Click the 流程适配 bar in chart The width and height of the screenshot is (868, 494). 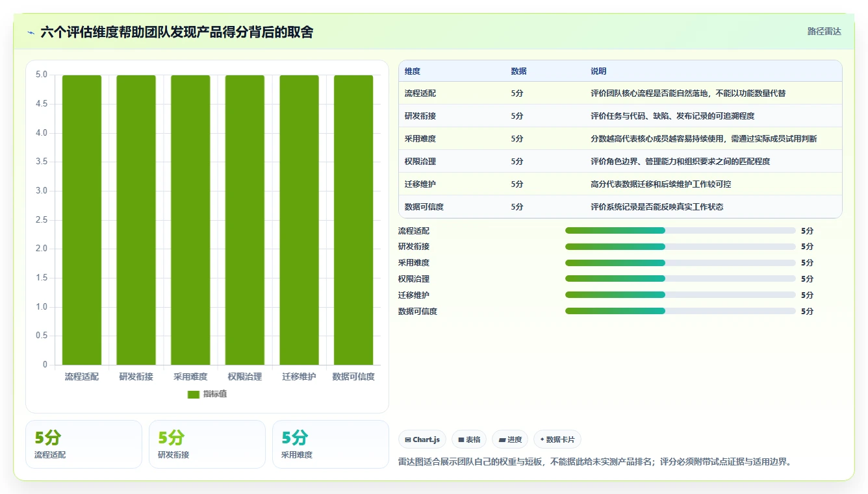click(82, 220)
